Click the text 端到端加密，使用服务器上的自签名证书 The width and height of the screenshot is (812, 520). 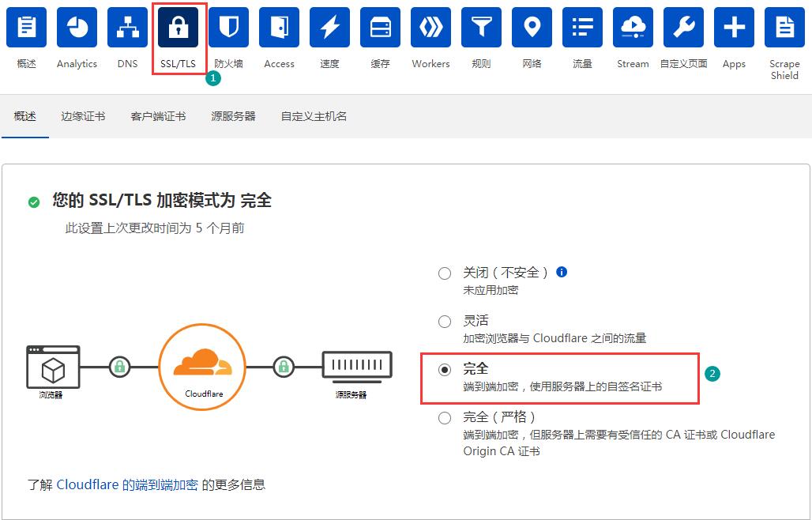click(562, 387)
